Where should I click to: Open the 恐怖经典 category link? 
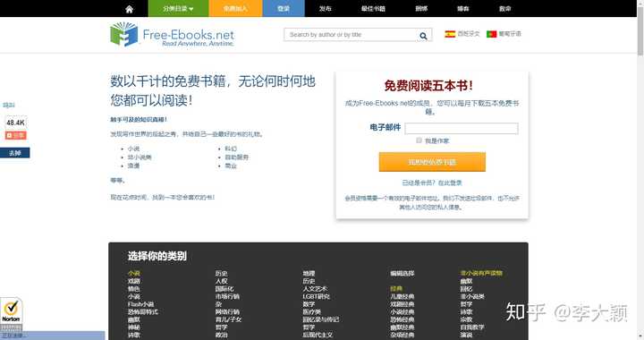[402, 319]
